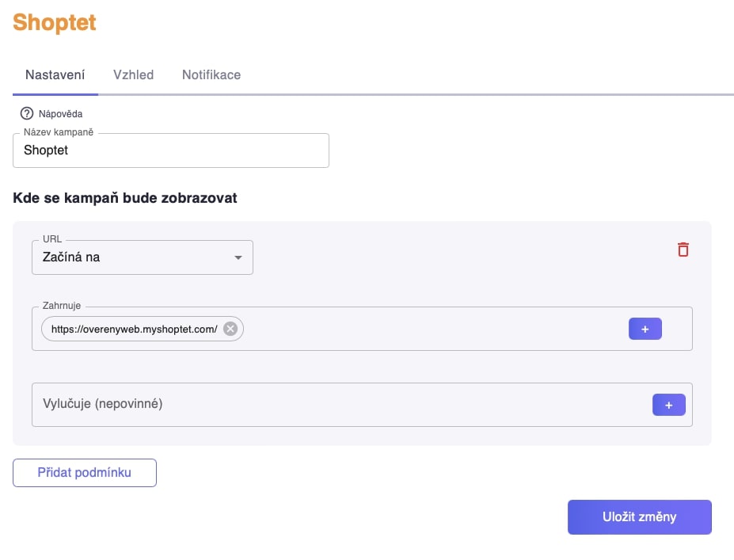The height and width of the screenshot is (560, 734).
Task: Click plus button in Vylučuje field
Action: coord(669,405)
